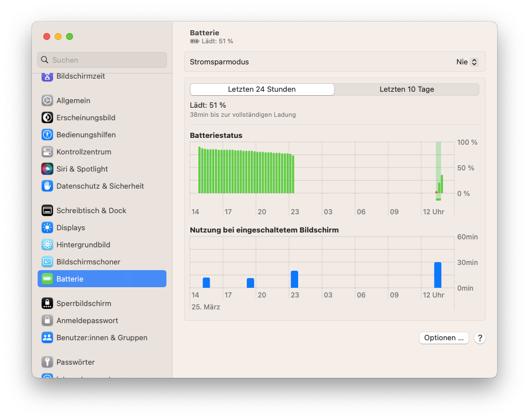The image size is (529, 420).
Task: Open Kontrollzentrum settings pane
Action: coord(102,152)
